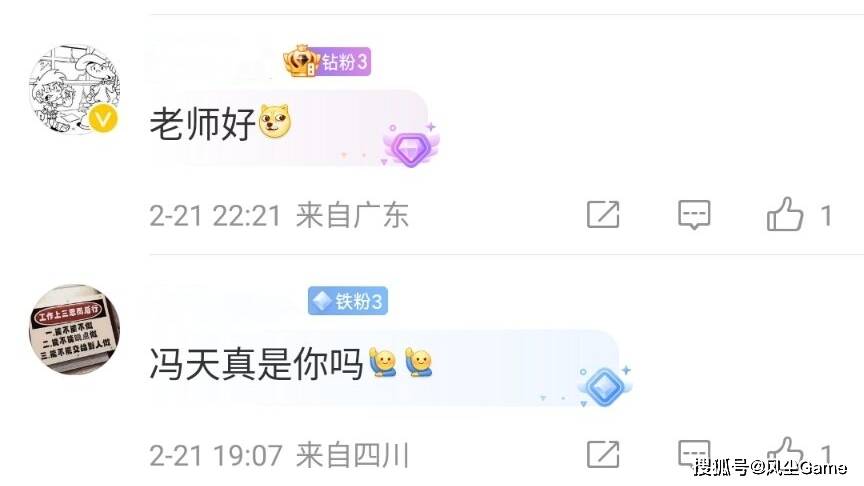Viewport: 864px width, 486px height.
Task: Open the workplace-sign avatar profile
Action: click(74, 330)
